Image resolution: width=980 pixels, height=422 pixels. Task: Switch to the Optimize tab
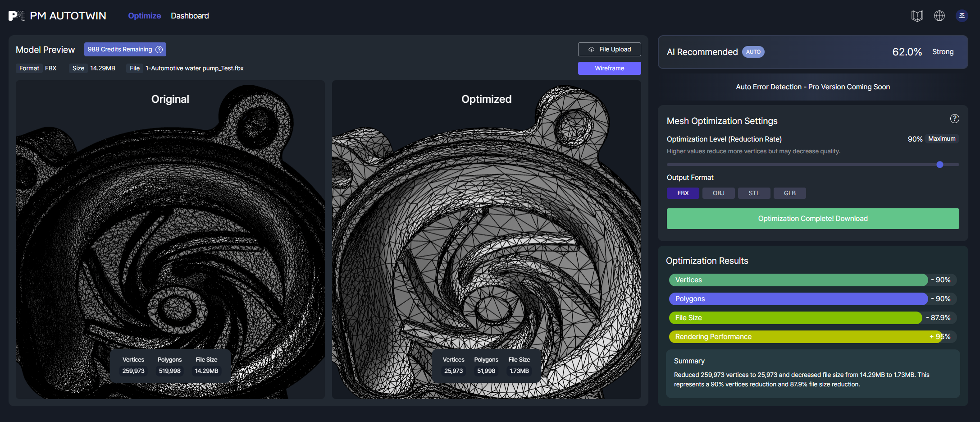click(144, 16)
